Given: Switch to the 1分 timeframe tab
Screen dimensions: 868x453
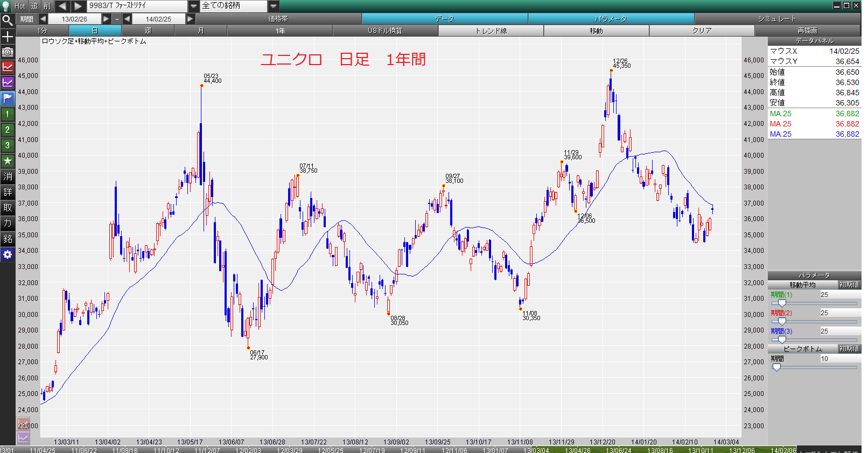Looking at the screenshot, I should point(43,31).
